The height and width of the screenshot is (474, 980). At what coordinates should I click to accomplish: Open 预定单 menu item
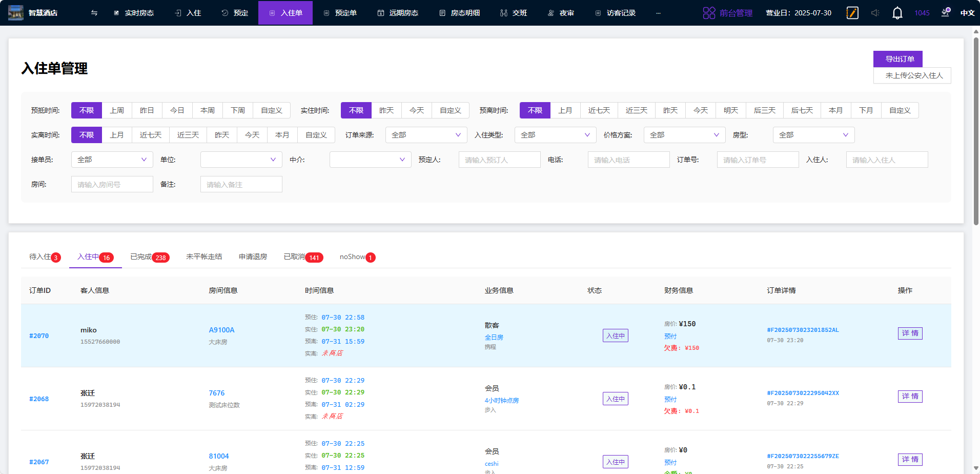[340, 13]
